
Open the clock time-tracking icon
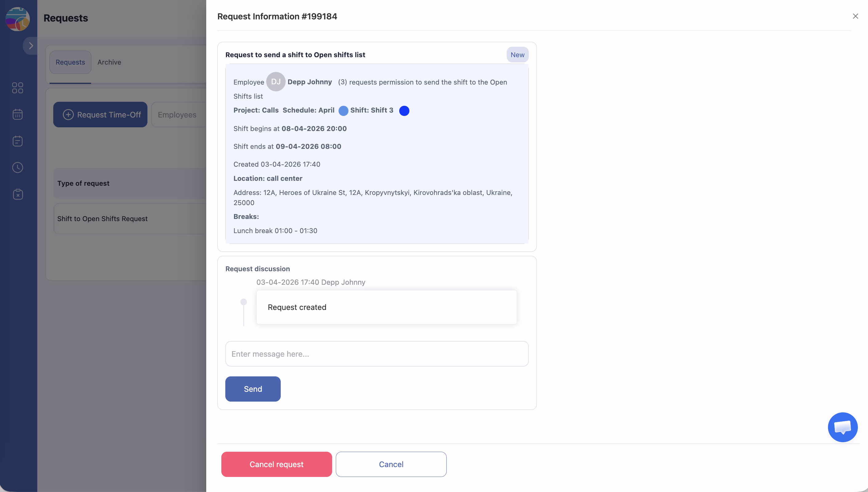tap(18, 168)
